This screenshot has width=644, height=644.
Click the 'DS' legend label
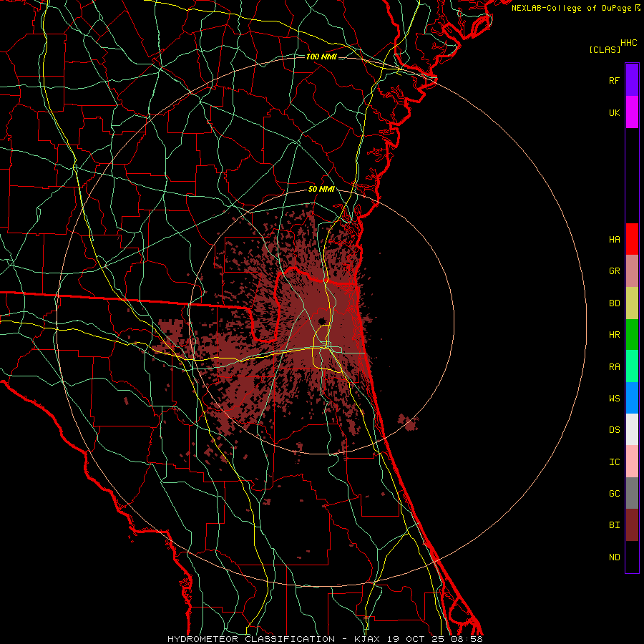(614, 429)
